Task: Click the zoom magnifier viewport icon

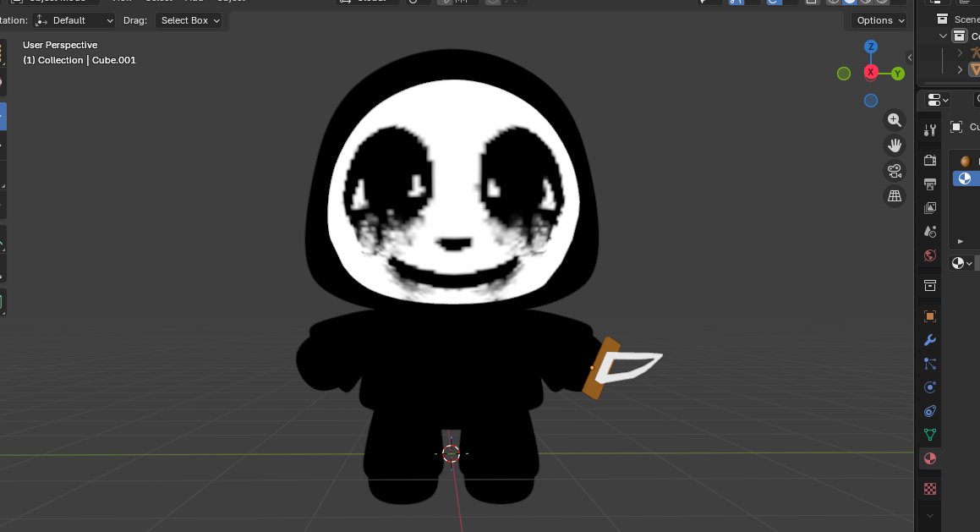Action: [895, 119]
